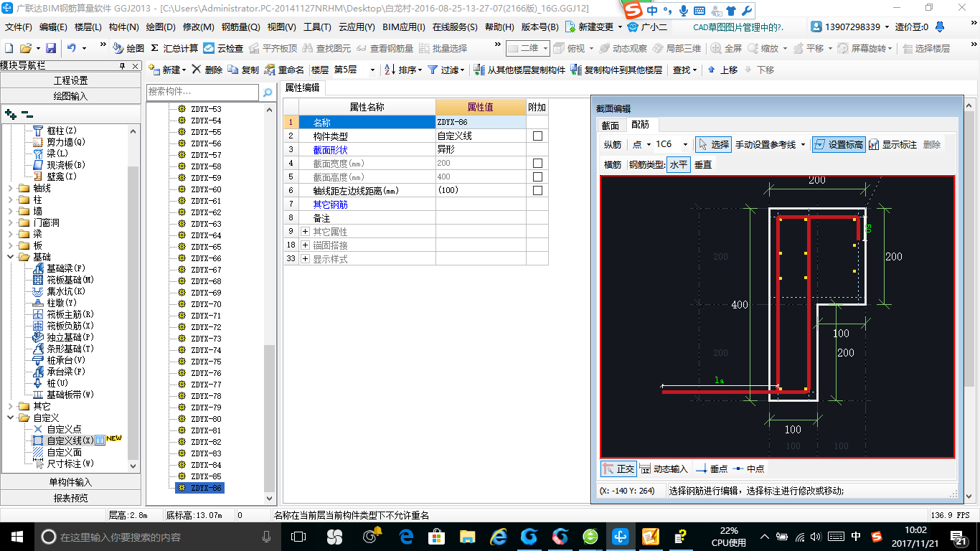Click the navigation tree vertical scrollbar
The width and height of the screenshot is (980, 551).
[x=133, y=298]
